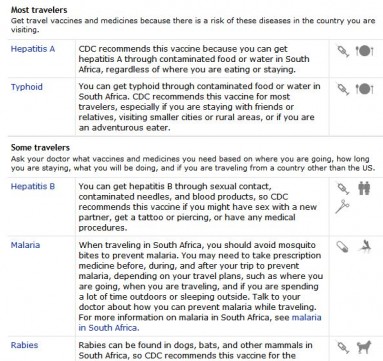Click the two people icon for Hepatitis B
Image resolution: width=383 pixels, height=361 pixels.
(x=364, y=188)
